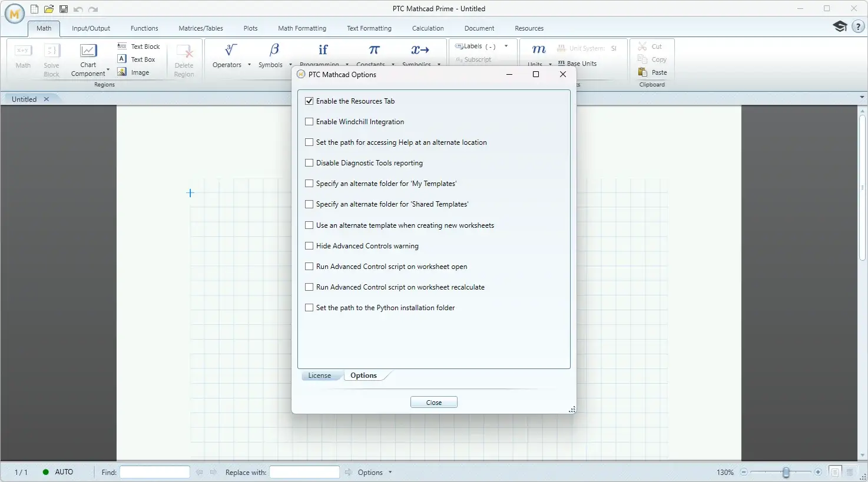Click the open file folder icon
This screenshot has height=482, width=868.
[x=49, y=9]
